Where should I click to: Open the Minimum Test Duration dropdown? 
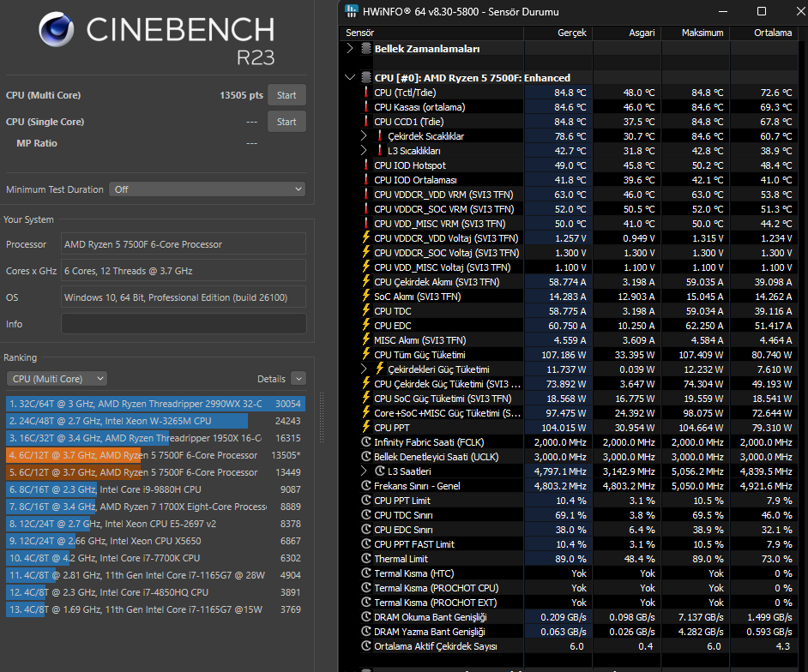[208, 189]
